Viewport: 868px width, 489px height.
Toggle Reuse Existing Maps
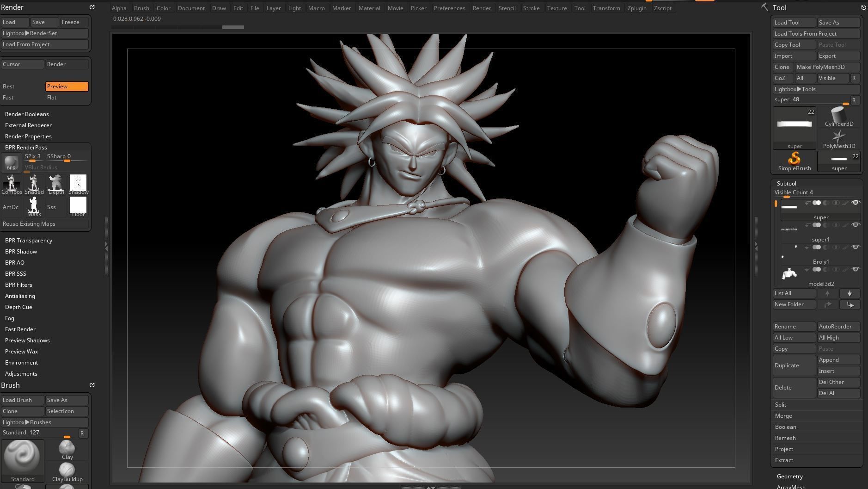pyautogui.click(x=44, y=224)
